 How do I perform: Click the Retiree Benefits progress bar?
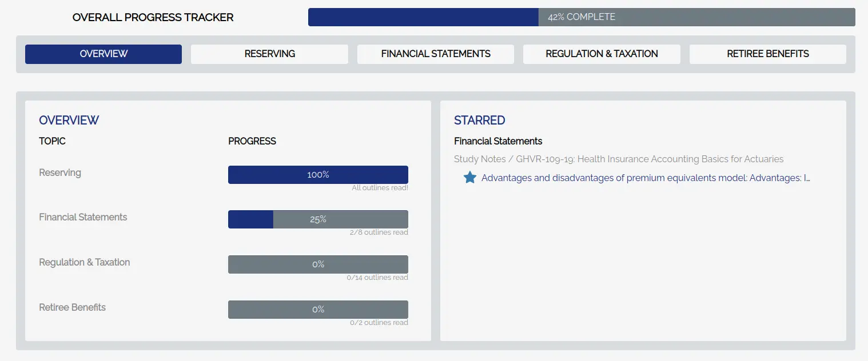click(318, 309)
